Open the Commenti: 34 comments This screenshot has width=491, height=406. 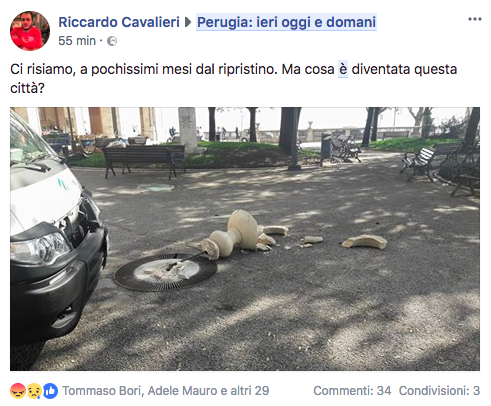point(352,391)
